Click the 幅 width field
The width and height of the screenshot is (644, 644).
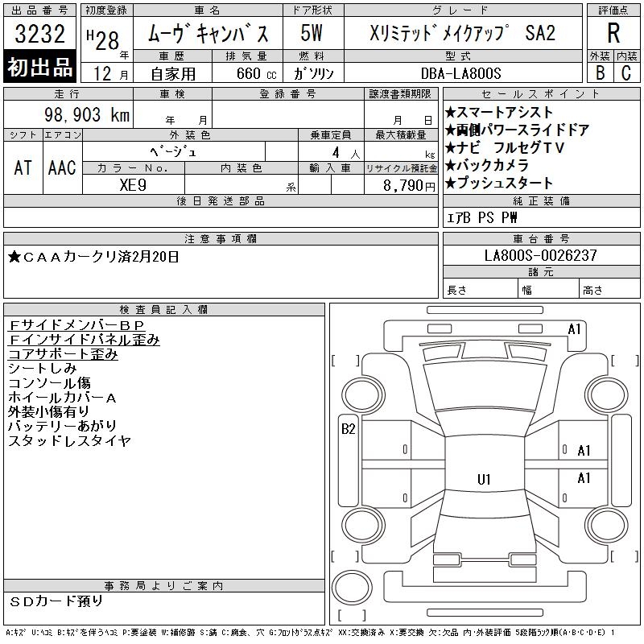[x=548, y=288]
